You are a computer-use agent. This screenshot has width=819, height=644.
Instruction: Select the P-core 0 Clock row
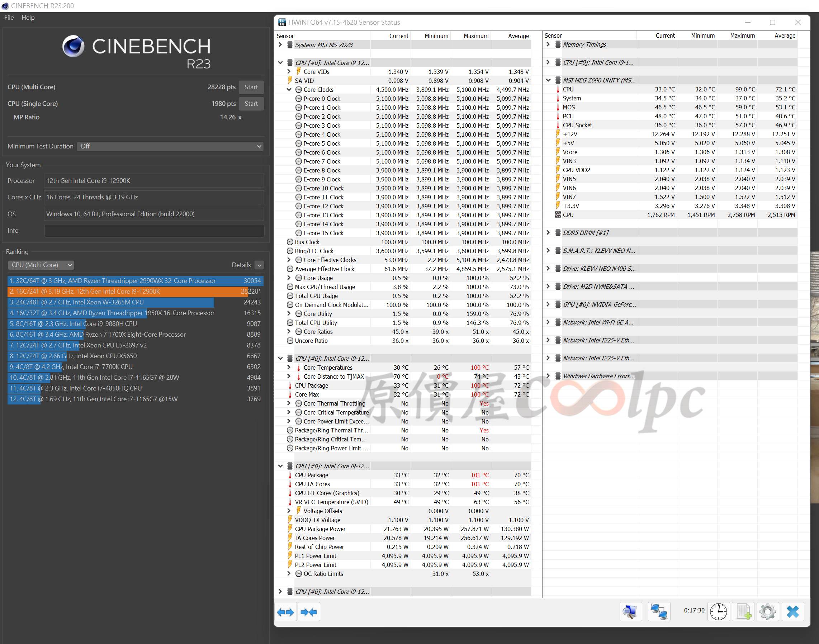click(x=403, y=99)
